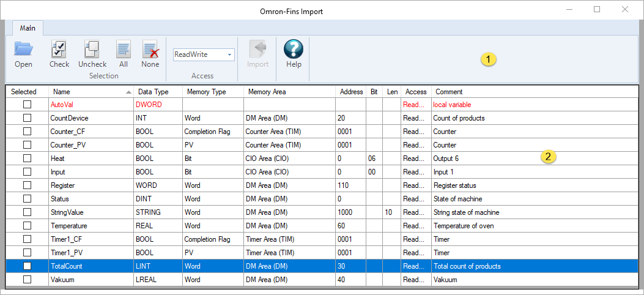Tick the checkbox for AutoVal
Screen dimensions: 644x295
27,105
